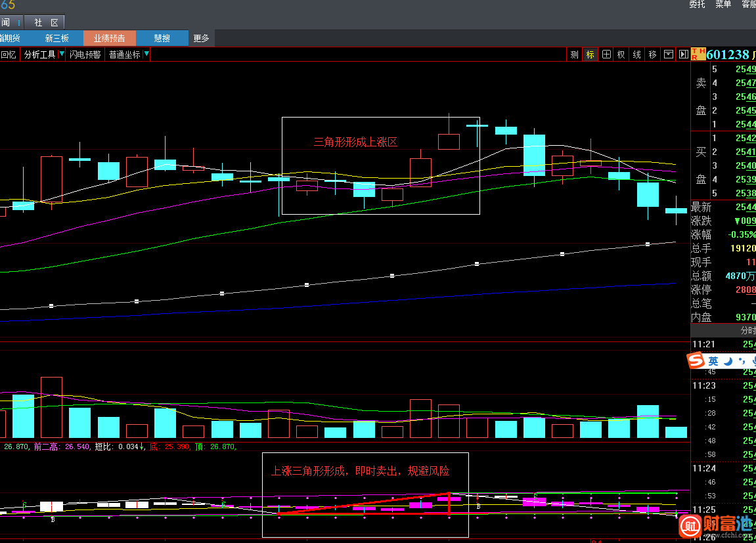Open the 社区 tab
The height and width of the screenshot is (543, 756).
pyautogui.click(x=46, y=22)
